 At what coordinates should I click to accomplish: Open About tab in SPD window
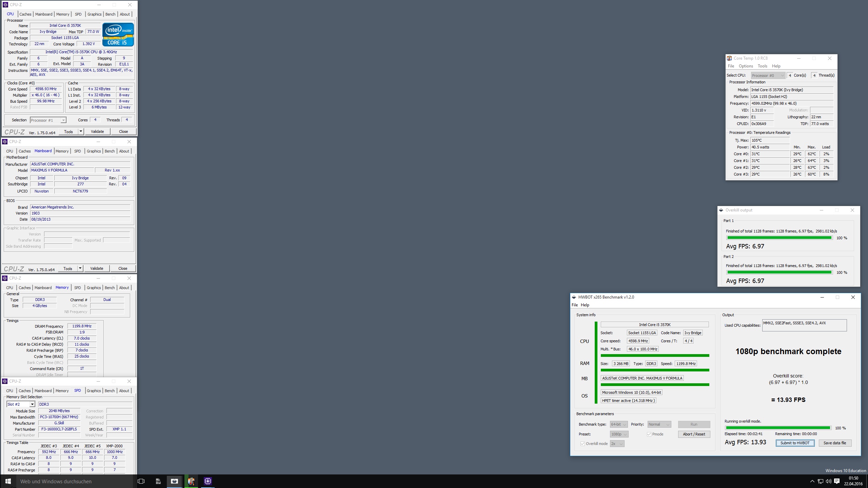tap(124, 391)
